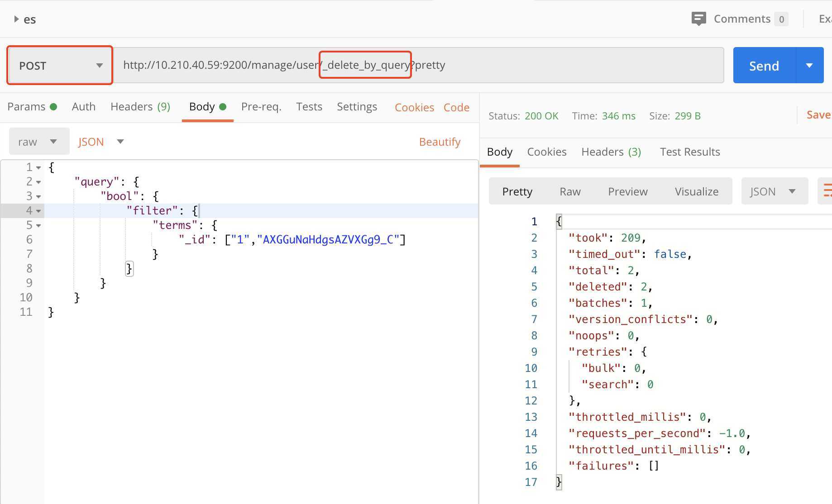Click the Save response button

click(818, 115)
